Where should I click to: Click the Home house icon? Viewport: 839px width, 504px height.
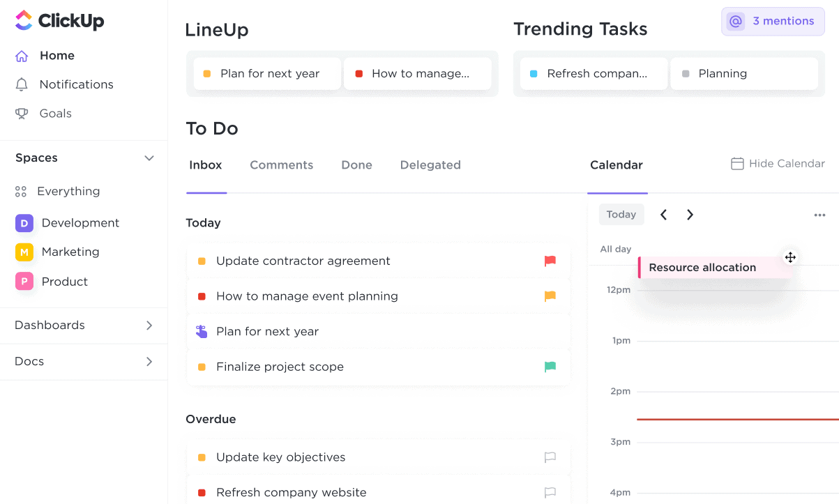(x=22, y=56)
